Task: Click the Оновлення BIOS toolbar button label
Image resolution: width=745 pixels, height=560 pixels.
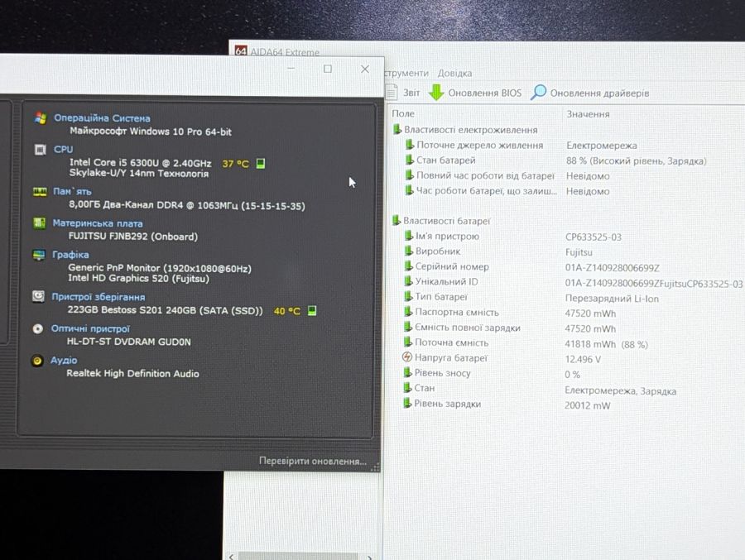Action: [x=484, y=93]
